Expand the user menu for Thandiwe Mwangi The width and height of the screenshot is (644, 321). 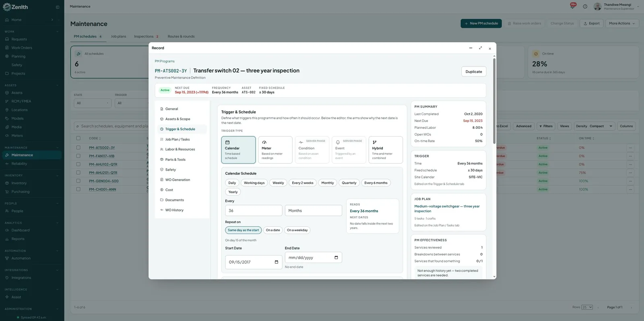point(638,6)
